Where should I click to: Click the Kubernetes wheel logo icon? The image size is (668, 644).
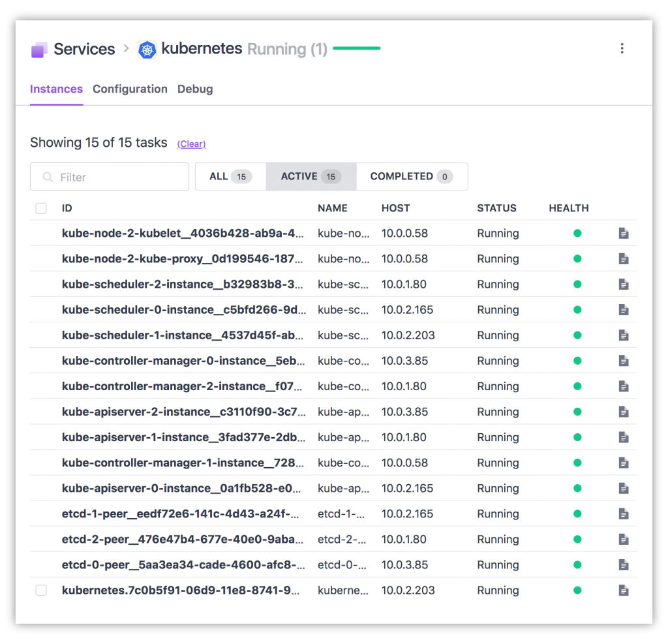coord(147,50)
